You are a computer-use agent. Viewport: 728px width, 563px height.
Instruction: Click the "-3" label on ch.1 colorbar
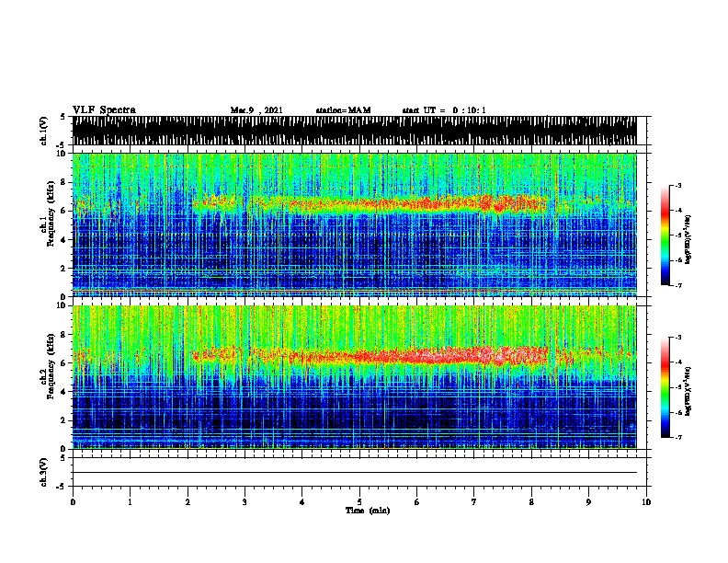pyautogui.click(x=678, y=185)
